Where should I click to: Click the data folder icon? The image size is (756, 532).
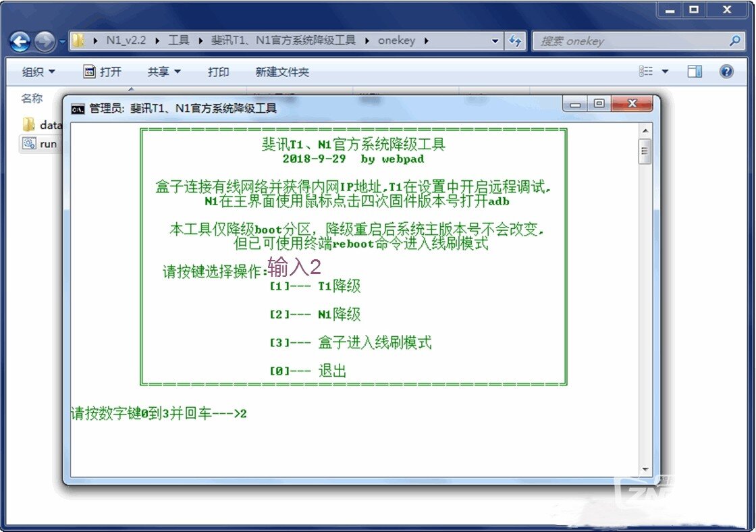tap(29, 124)
